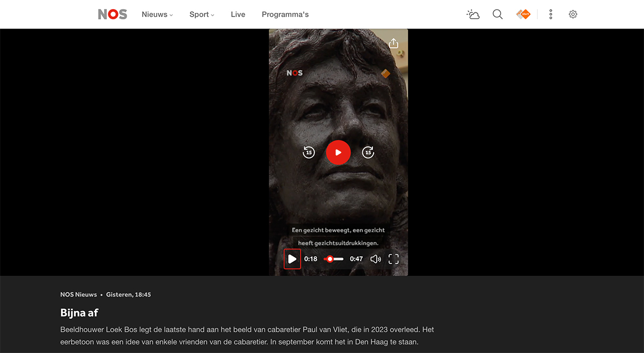644x353 pixels.
Task: Go to the Programma's section
Action: [x=285, y=14]
